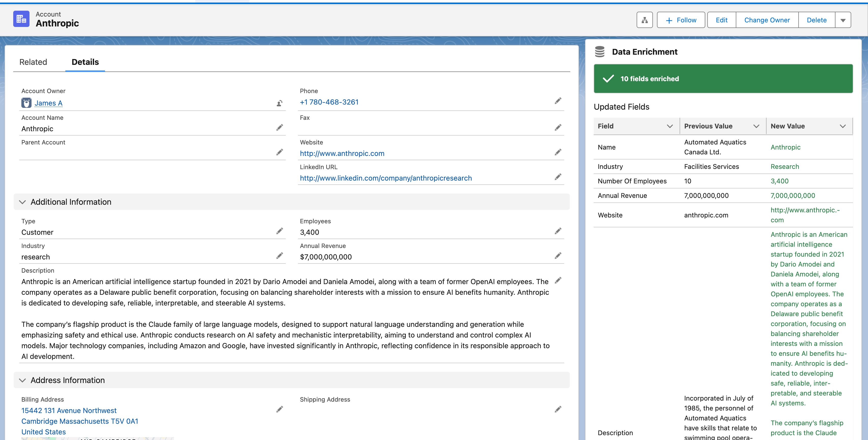Click pencil icon to edit Phone
The height and width of the screenshot is (440, 868).
[558, 101]
